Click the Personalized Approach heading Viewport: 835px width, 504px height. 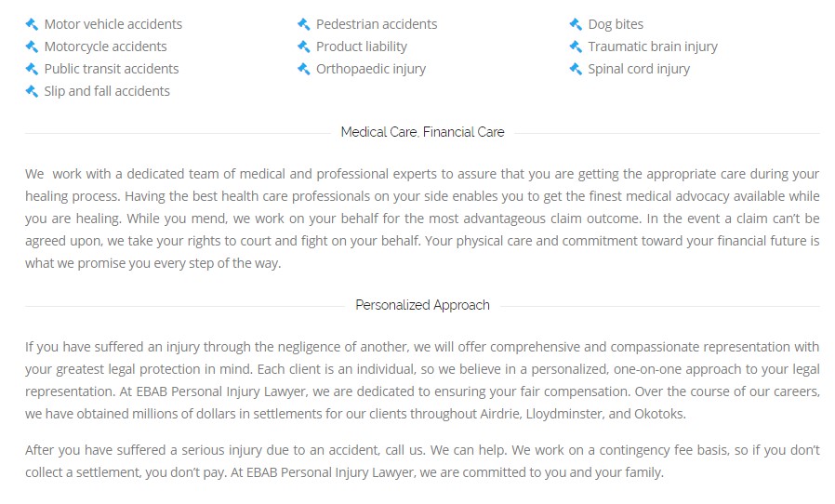click(423, 305)
